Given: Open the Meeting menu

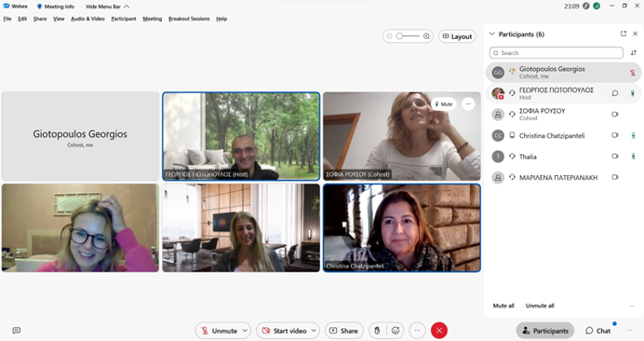Looking at the screenshot, I should coord(153,19).
